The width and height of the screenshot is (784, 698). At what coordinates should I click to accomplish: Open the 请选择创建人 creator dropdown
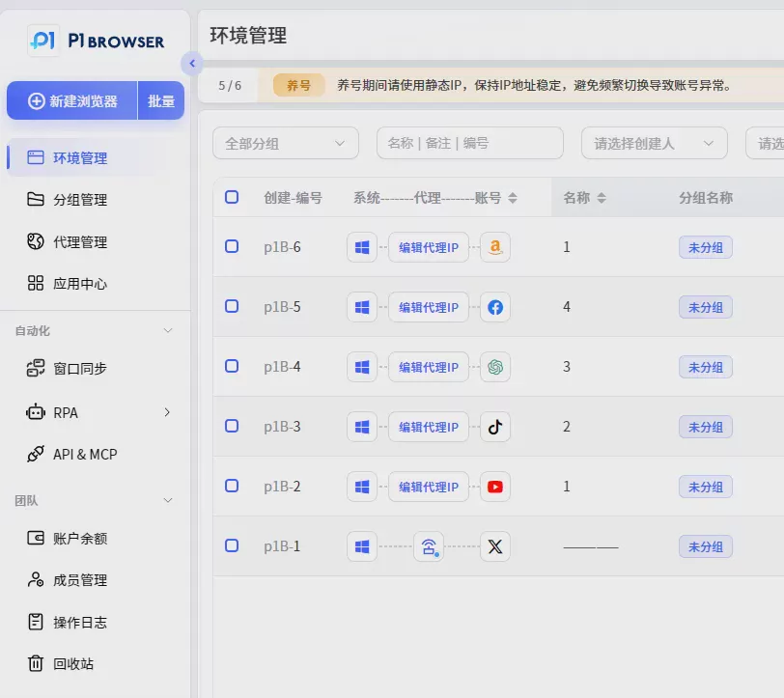pyautogui.click(x=654, y=144)
